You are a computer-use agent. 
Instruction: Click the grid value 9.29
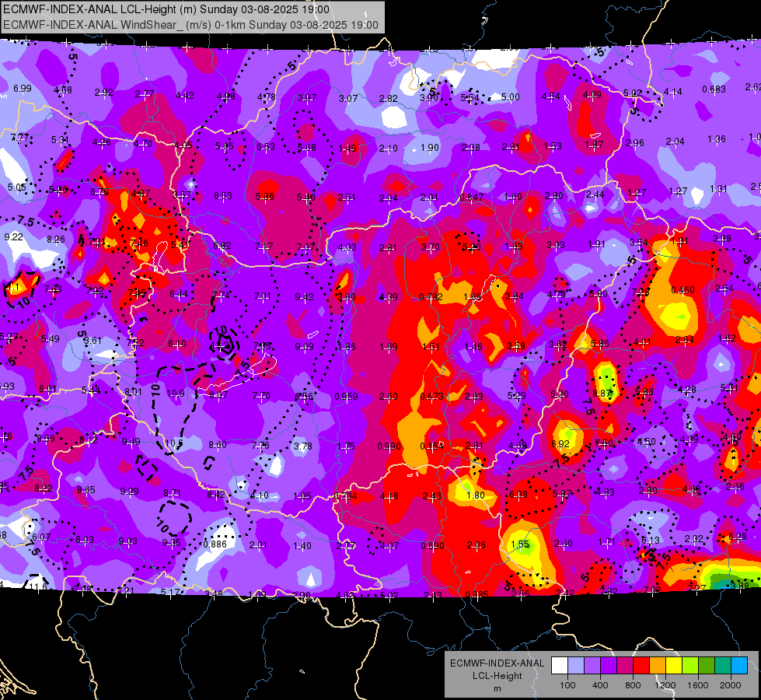(130, 491)
